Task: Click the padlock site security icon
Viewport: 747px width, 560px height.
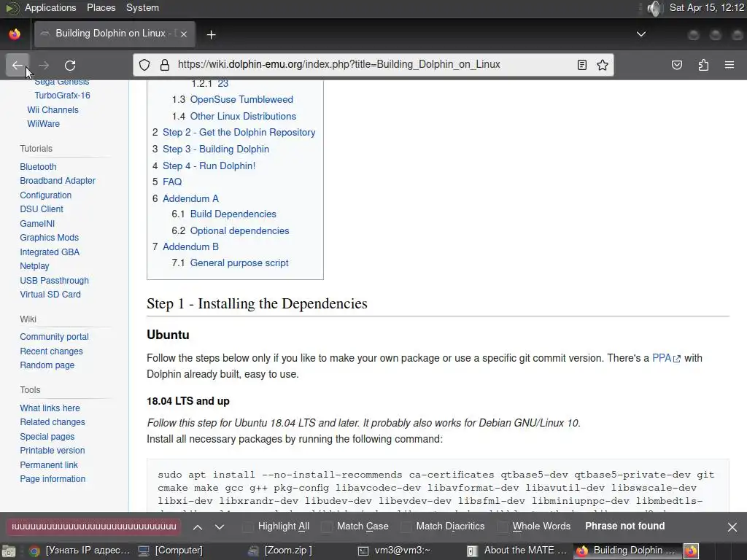Action: click(x=165, y=65)
